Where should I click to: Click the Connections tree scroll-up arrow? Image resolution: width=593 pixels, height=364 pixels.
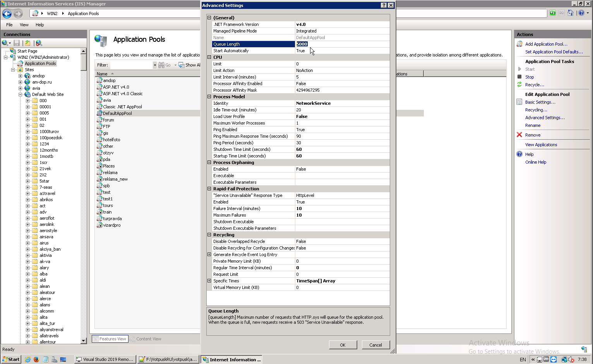pyautogui.click(x=83, y=51)
